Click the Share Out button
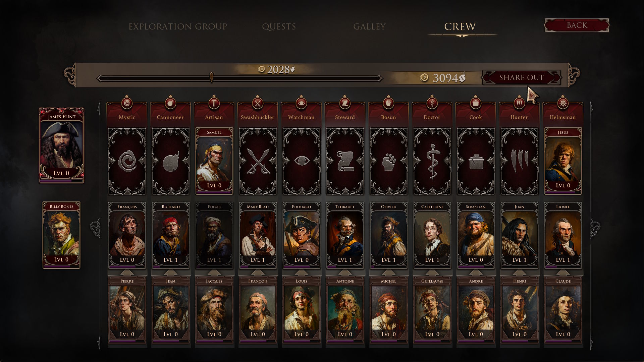Image resolution: width=644 pixels, height=362 pixels. pyautogui.click(x=521, y=77)
